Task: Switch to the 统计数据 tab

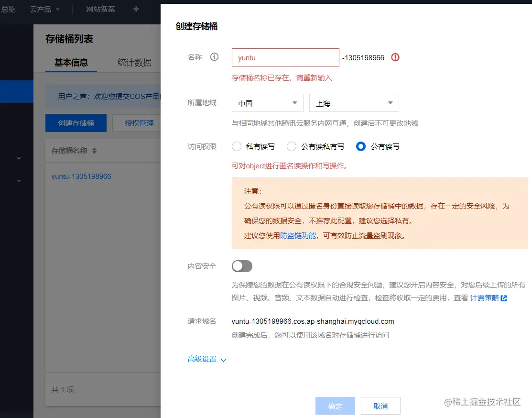Action: pos(134,63)
